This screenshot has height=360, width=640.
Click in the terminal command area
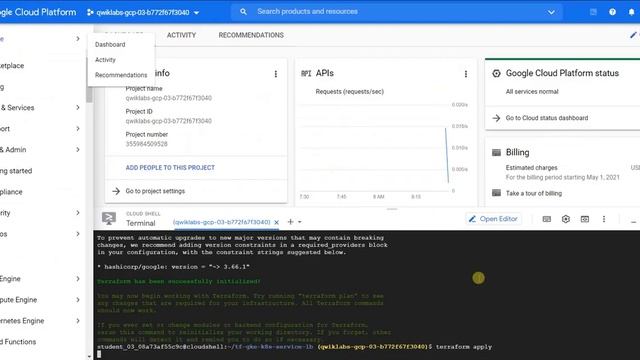tap(367, 295)
